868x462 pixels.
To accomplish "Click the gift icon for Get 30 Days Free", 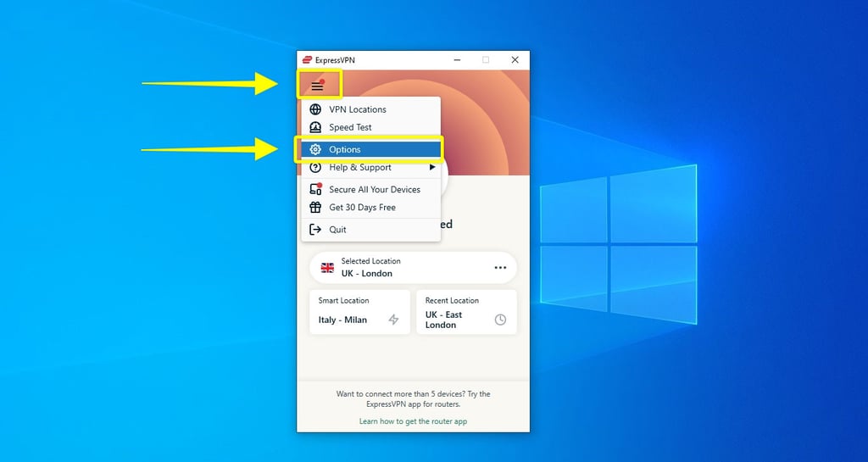I will [x=315, y=208].
